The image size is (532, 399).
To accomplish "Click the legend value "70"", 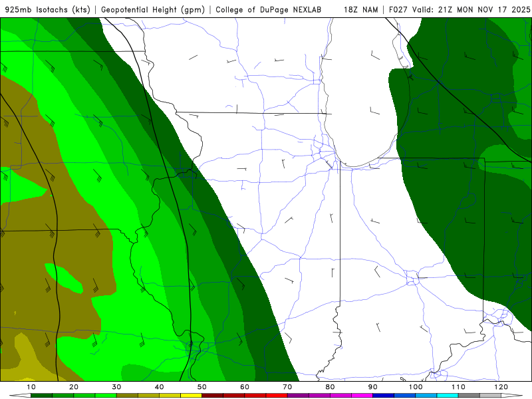I will (287, 387).
